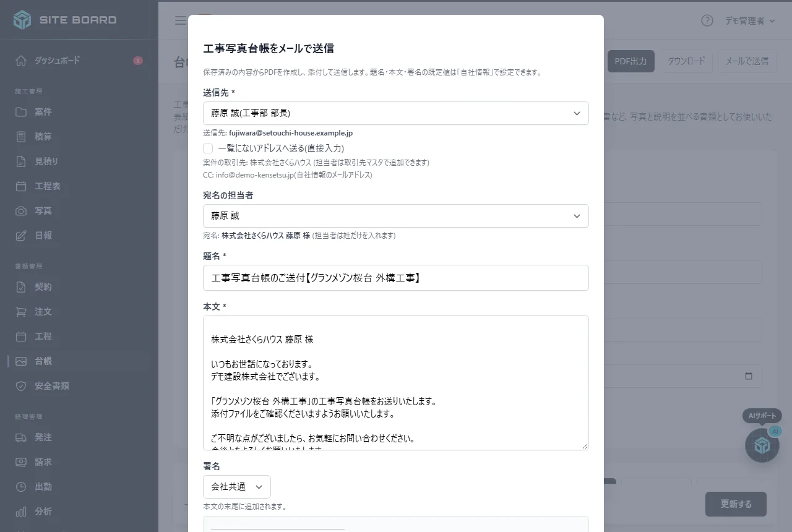Expand the デモ管理者 user menu
This screenshot has height=532, width=792.
click(x=751, y=20)
